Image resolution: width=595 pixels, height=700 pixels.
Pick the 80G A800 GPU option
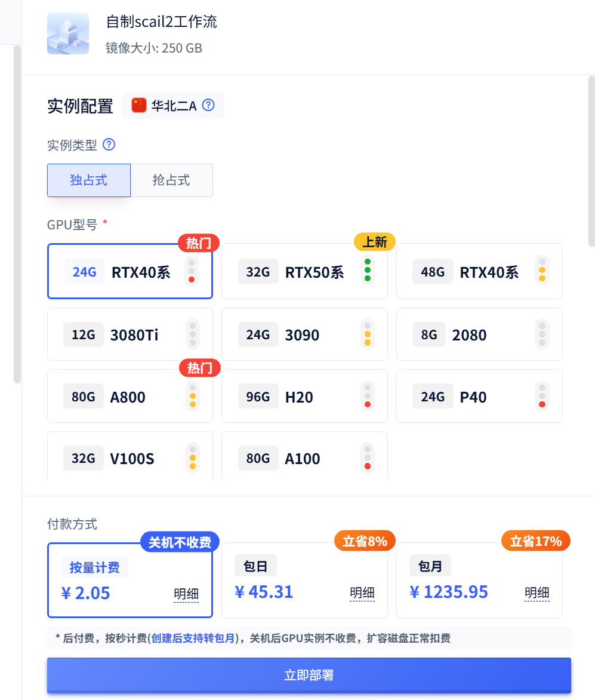(130, 397)
